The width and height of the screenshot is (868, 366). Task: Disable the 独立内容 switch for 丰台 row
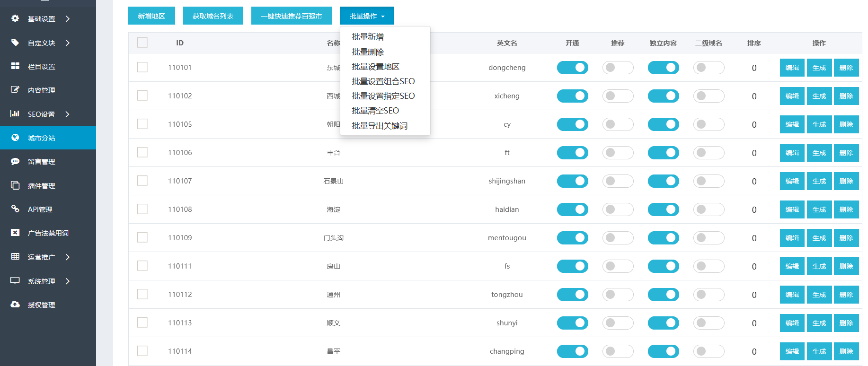pyautogui.click(x=664, y=153)
